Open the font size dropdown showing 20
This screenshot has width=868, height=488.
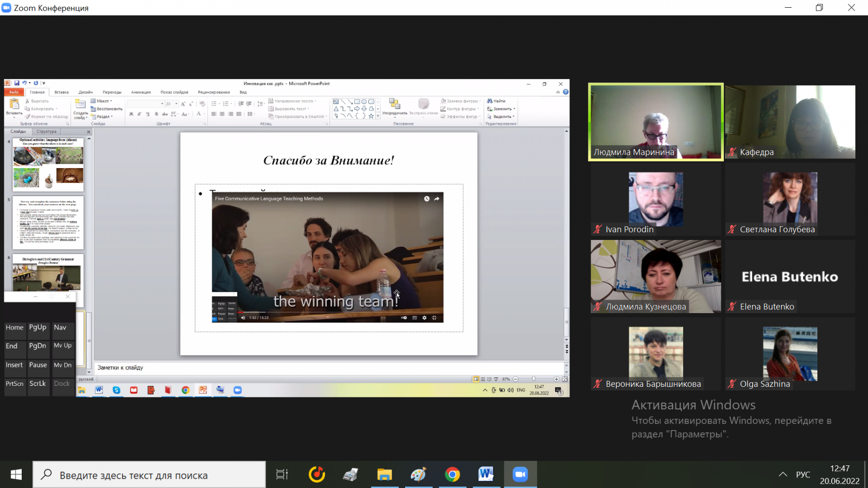176,104
